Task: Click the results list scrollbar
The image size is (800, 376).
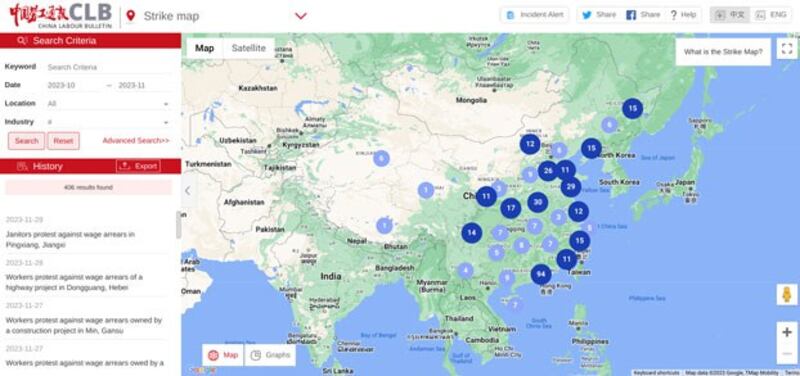Action: pyautogui.click(x=179, y=225)
